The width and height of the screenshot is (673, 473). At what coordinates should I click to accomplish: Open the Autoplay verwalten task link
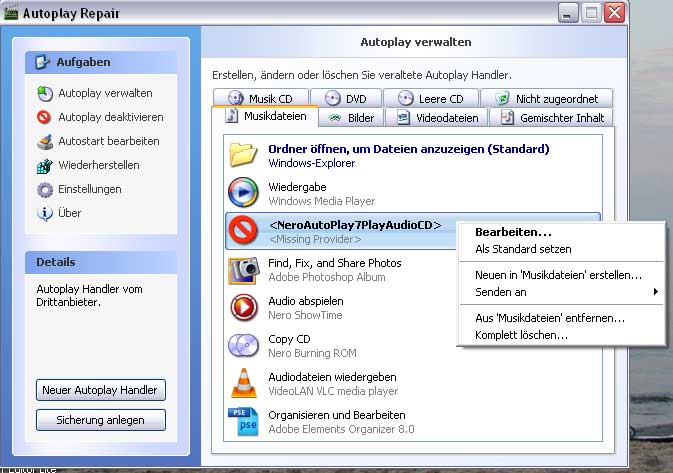(105, 93)
